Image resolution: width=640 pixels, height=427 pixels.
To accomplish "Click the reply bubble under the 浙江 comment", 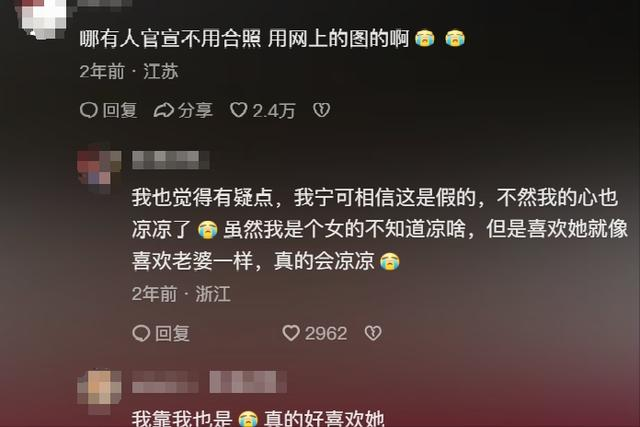I will point(141,333).
